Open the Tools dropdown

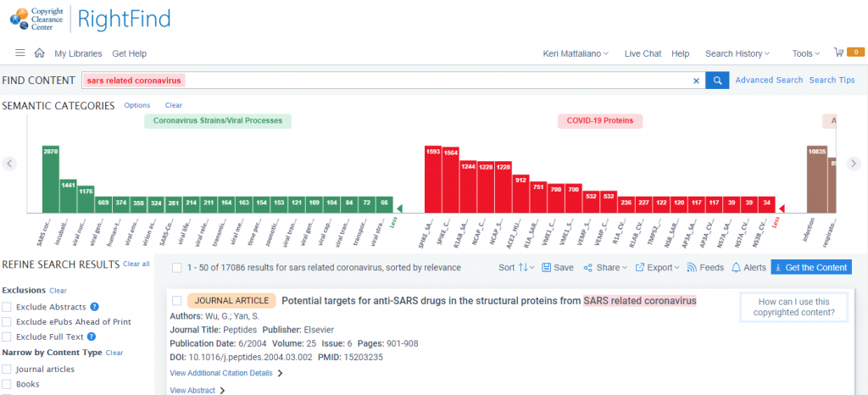[806, 53]
